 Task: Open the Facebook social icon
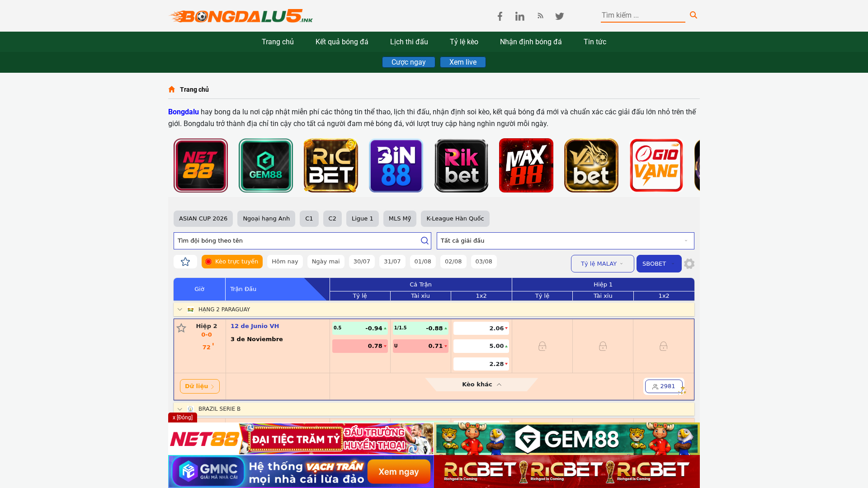click(500, 16)
